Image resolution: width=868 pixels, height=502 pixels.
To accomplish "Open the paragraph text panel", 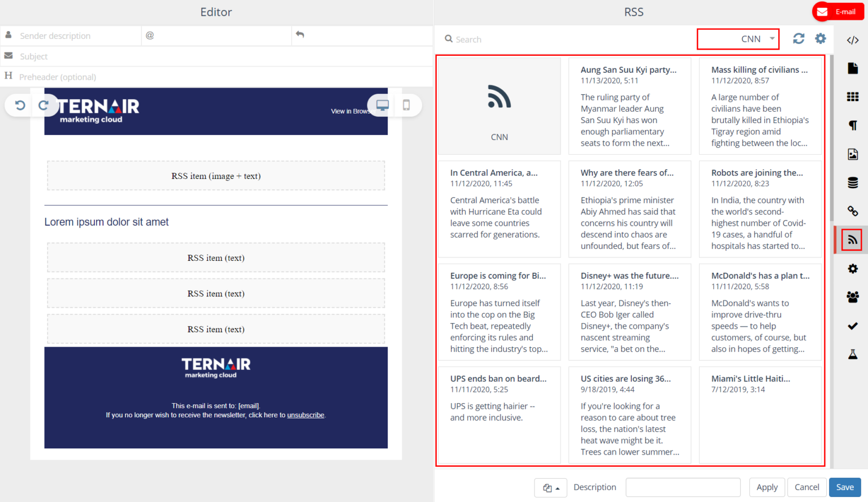I will coord(853,125).
